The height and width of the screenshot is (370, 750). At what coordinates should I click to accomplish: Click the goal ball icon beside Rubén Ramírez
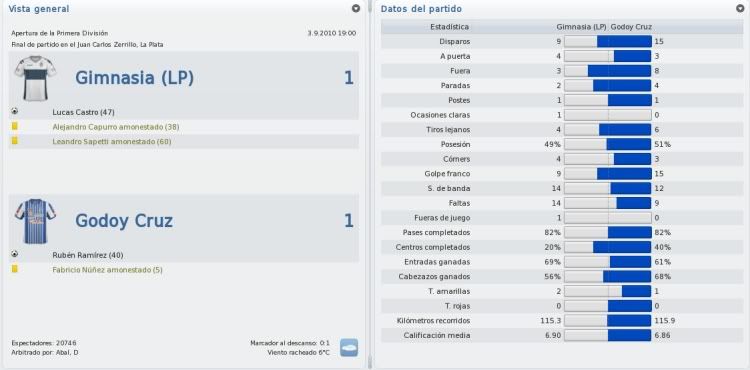tap(15, 254)
